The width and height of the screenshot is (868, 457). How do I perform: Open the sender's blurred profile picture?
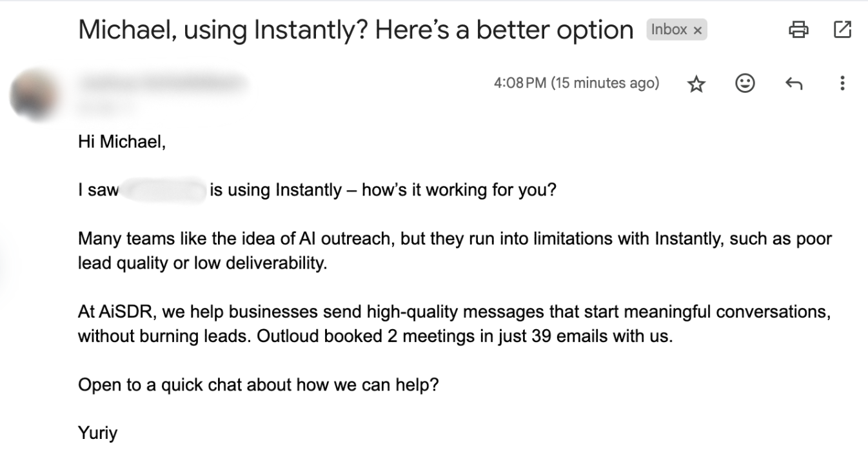click(32, 95)
